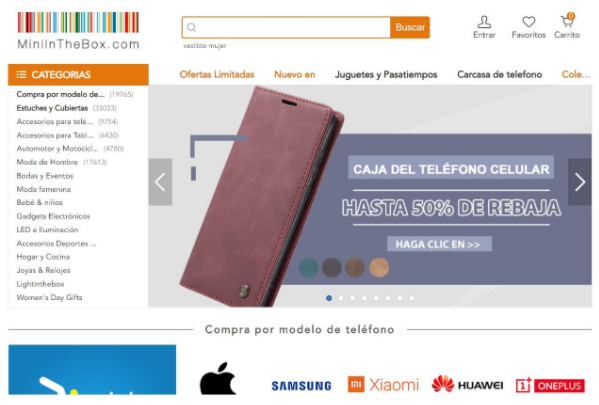This screenshot has width=599, height=405.
Task: Go to the second banner slide dot
Action: click(341, 298)
